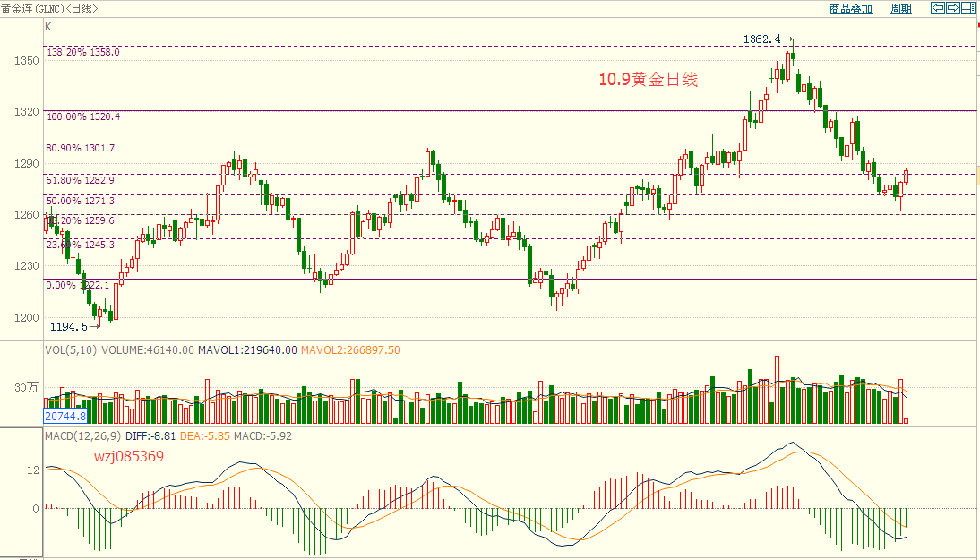Click the 61.80% 1282.9 retracement label

click(x=81, y=180)
